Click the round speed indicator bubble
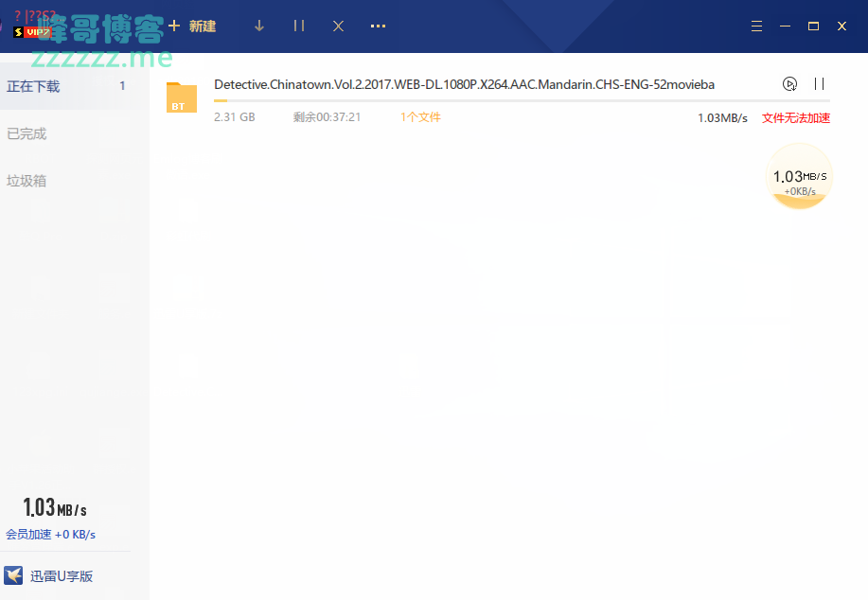The height and width of the screenshot is (600, 868). click(799, 177)
